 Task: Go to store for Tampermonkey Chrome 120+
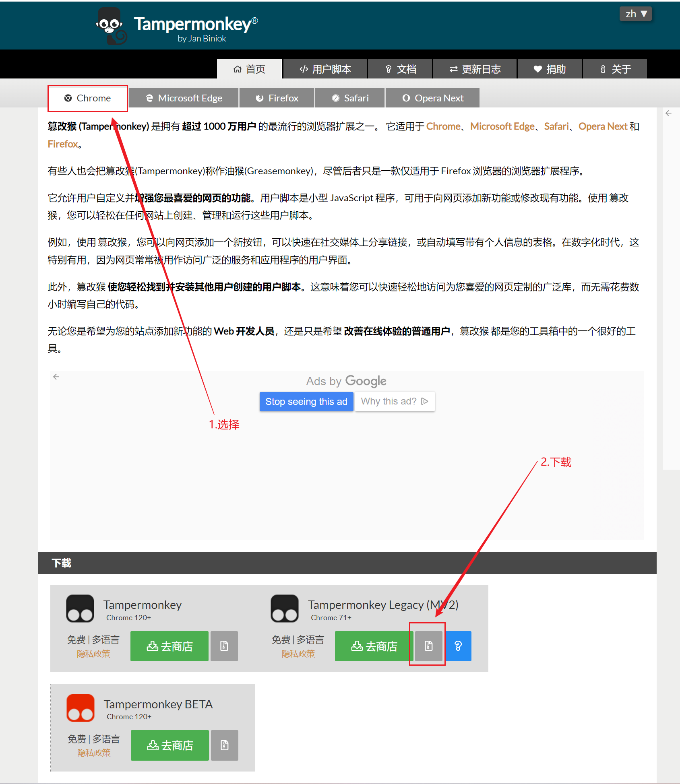click(169, 646)
